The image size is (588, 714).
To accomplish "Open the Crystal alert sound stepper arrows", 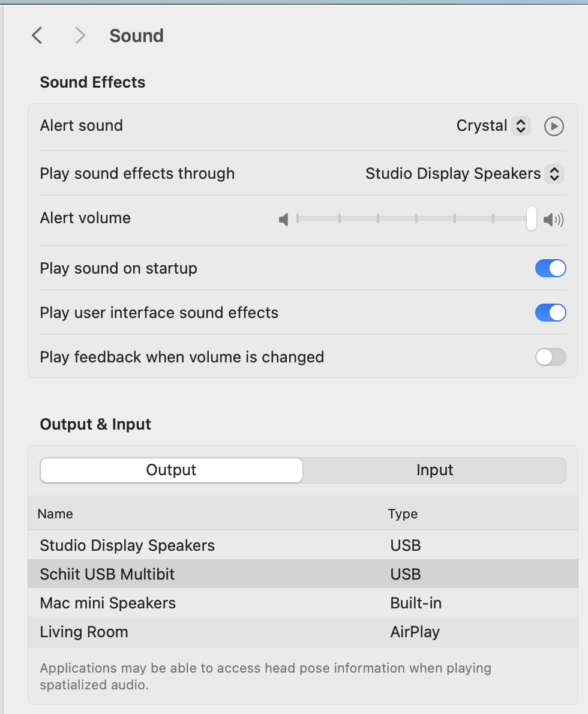I will [521, 126].
